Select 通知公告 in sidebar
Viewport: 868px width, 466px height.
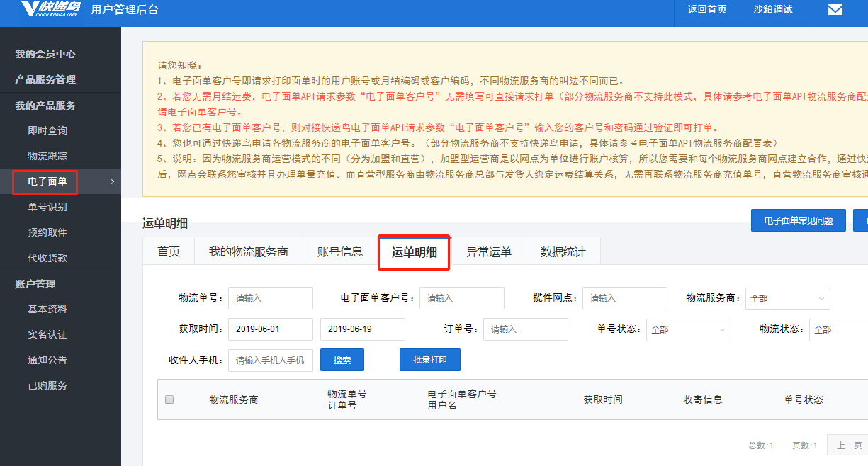click(x=47, y=360)
